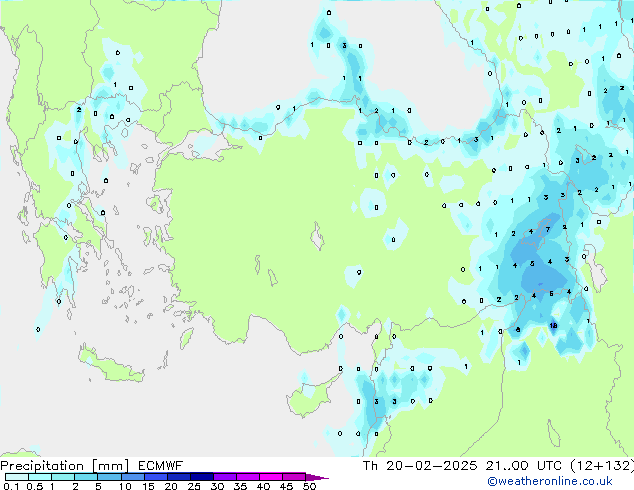
Task: Click the '7' precipitation value on map
Action: (548, 229)
